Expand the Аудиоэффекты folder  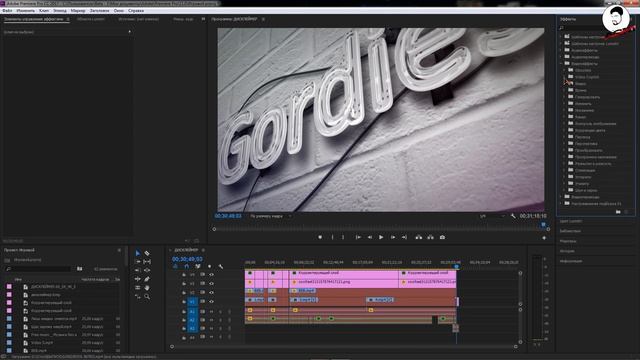(x=561, y=50)
